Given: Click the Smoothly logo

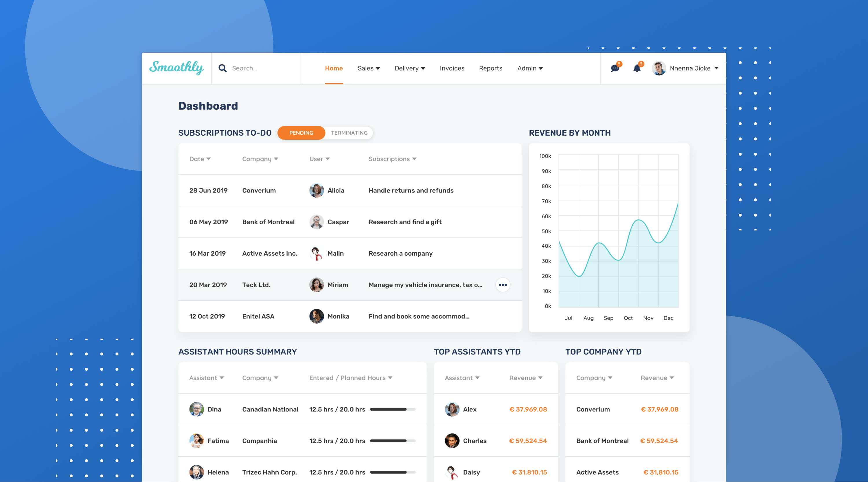Looking at the screenshot, I should click(176, 67).
